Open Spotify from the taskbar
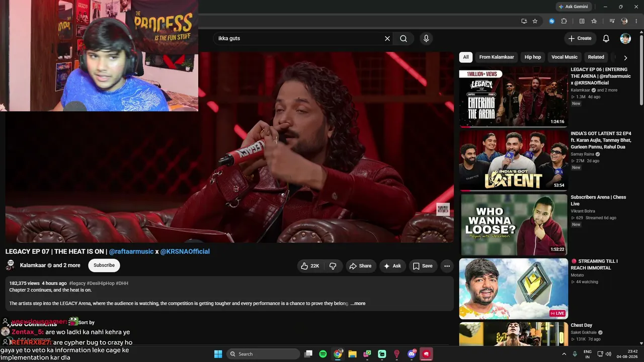Screen dimensions: 644x362 tap(323, 354)
